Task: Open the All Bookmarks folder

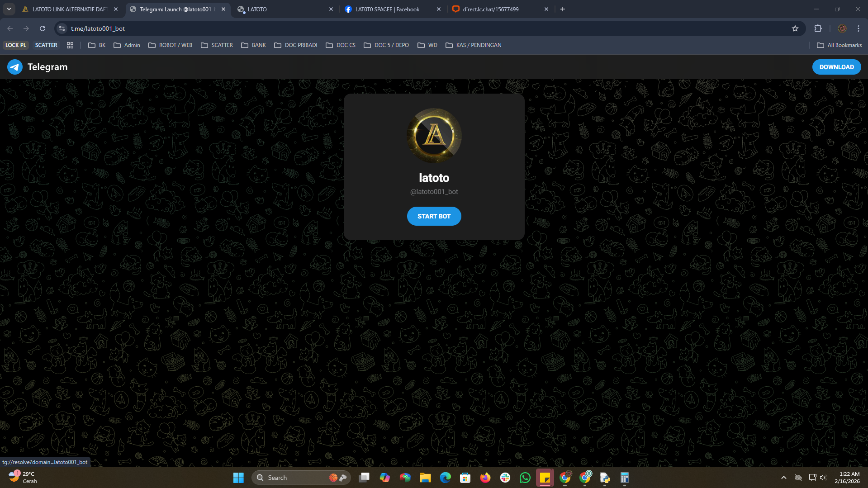Action: point(839,45)
